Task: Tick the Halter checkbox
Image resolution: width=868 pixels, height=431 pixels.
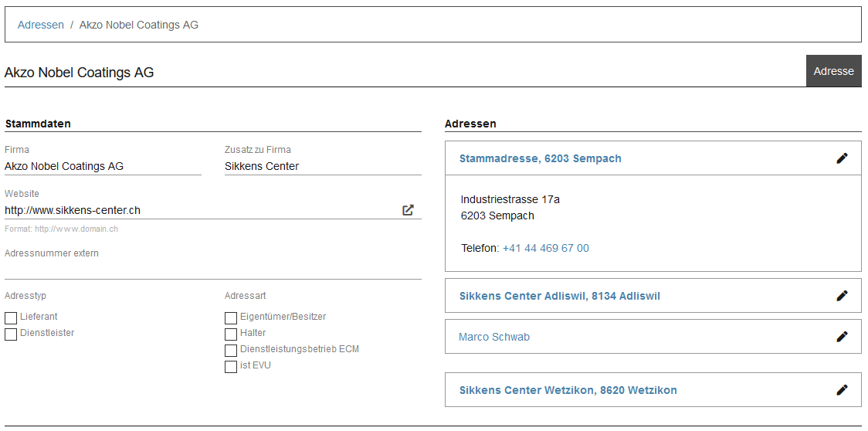Action: [x=231, y=334]
